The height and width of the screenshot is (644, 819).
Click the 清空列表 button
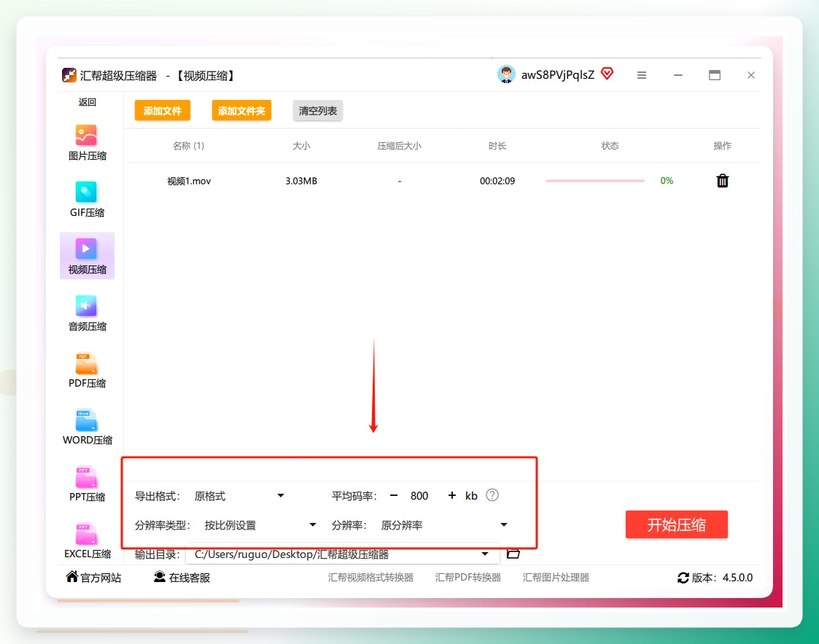click(317, 111)
